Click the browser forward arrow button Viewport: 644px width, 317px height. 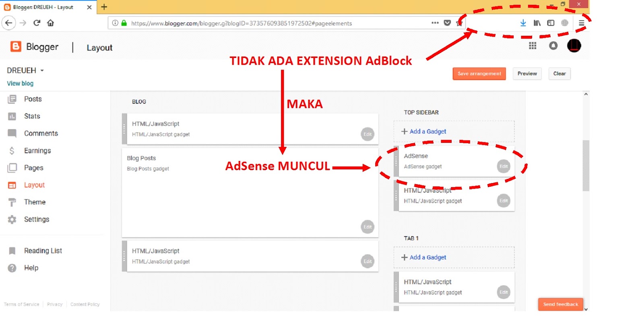click(23, 23)
